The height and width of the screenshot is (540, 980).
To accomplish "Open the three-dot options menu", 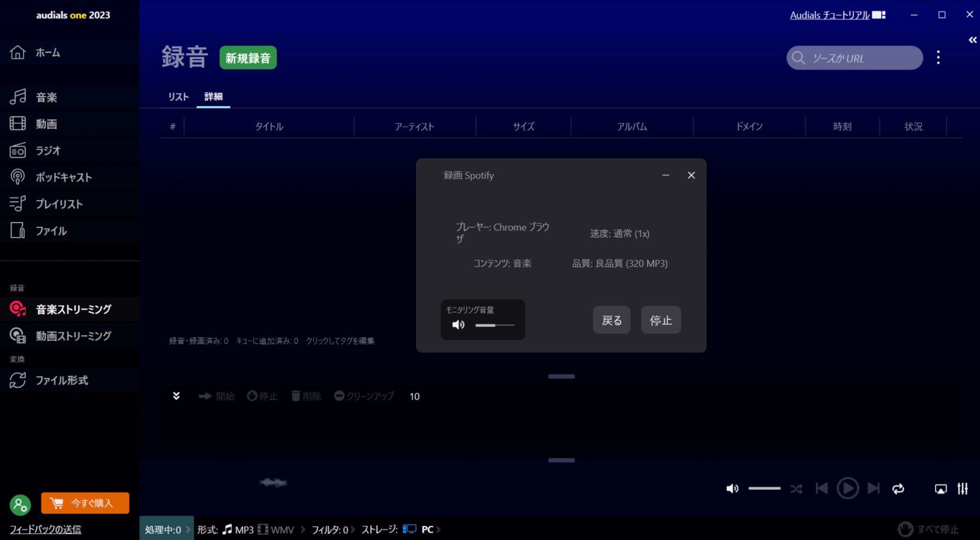I will tap(938, 57).
